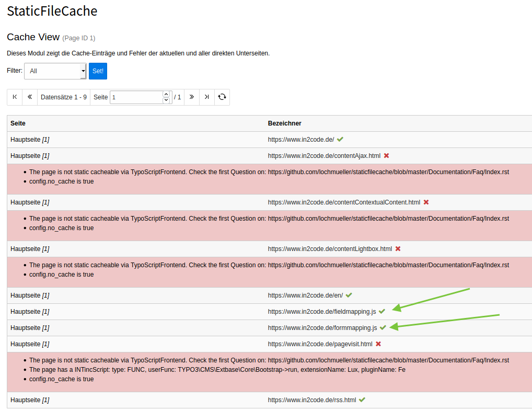532x410 pixels.
Task: Go to first page of records
Action: (x=15, y=97)
